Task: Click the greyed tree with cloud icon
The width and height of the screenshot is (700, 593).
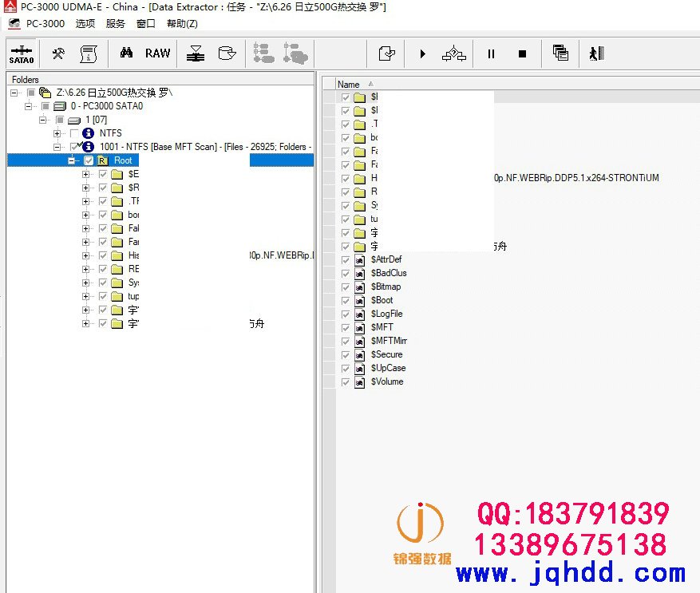Action: 295,53
